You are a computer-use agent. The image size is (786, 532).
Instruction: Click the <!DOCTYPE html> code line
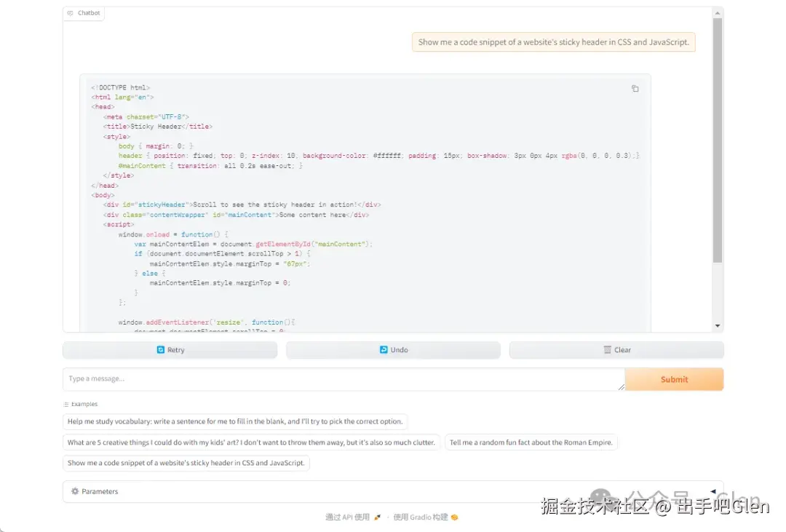click(x=120, y=87)
